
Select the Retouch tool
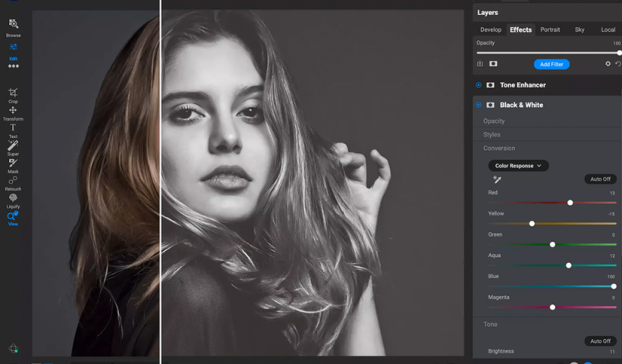pos(13,182)
